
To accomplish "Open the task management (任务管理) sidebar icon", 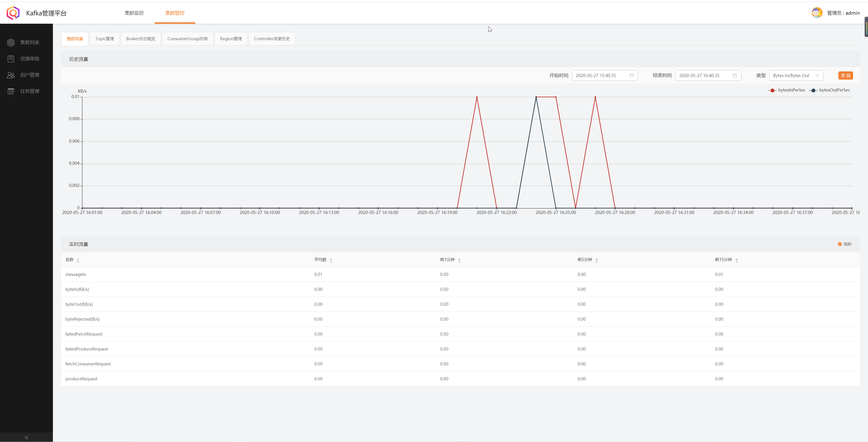I will [11, 91].
